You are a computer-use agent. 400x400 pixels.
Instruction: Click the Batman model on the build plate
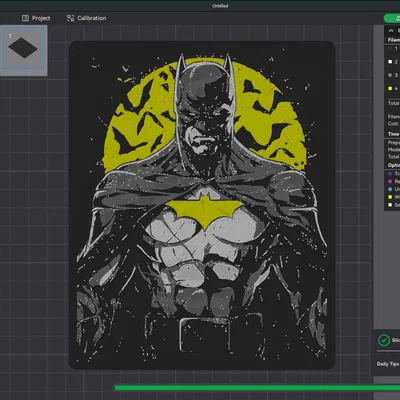202,205
